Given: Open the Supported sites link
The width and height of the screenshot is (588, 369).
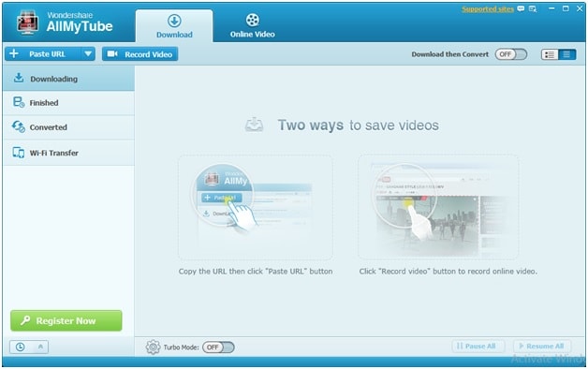Looking at the screenshot, I should click(x=488, y=9).
